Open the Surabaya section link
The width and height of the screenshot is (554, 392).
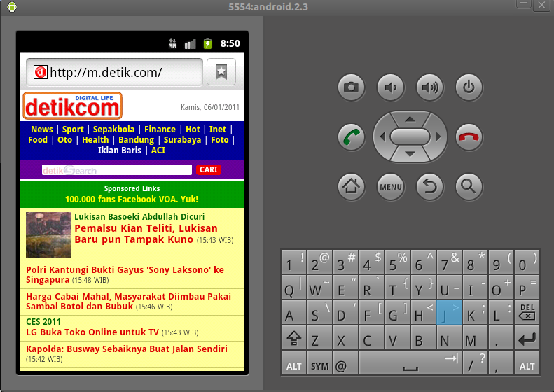(x=182, y=140)
